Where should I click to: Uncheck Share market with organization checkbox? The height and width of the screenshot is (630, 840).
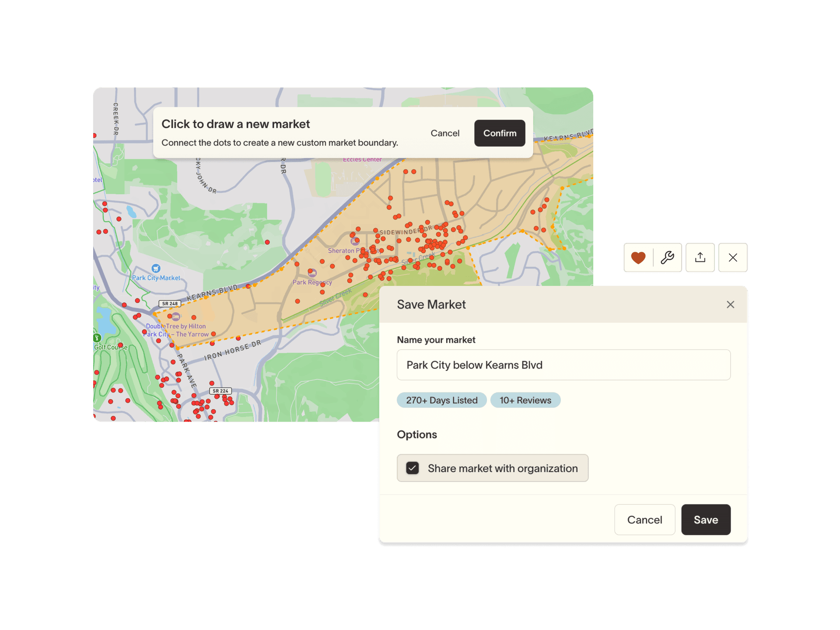412,468
